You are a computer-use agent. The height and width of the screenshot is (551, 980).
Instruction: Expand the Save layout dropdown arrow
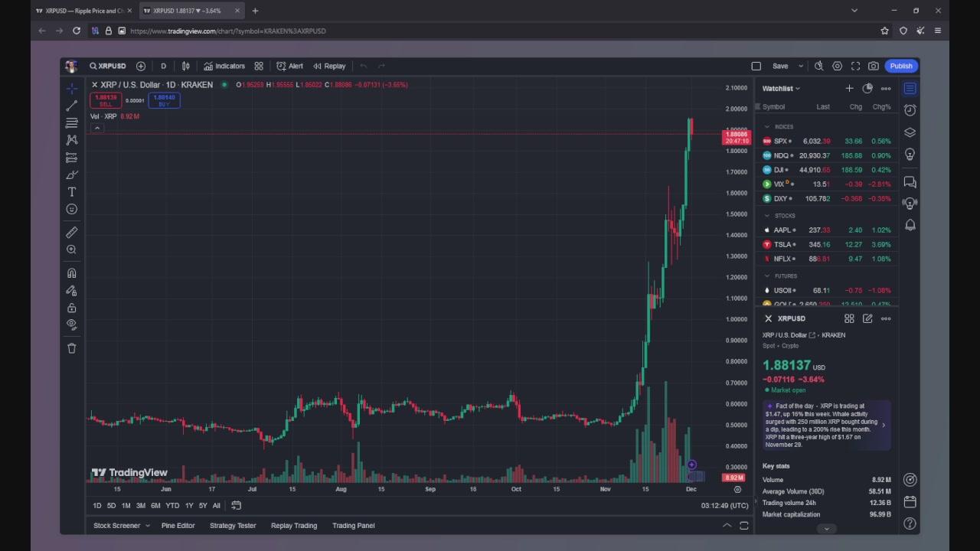(x=801, y=66)
